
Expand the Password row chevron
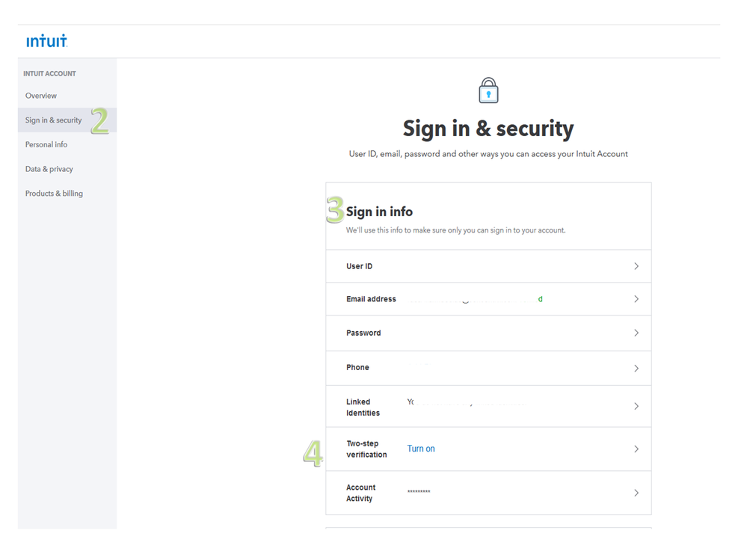636,333
